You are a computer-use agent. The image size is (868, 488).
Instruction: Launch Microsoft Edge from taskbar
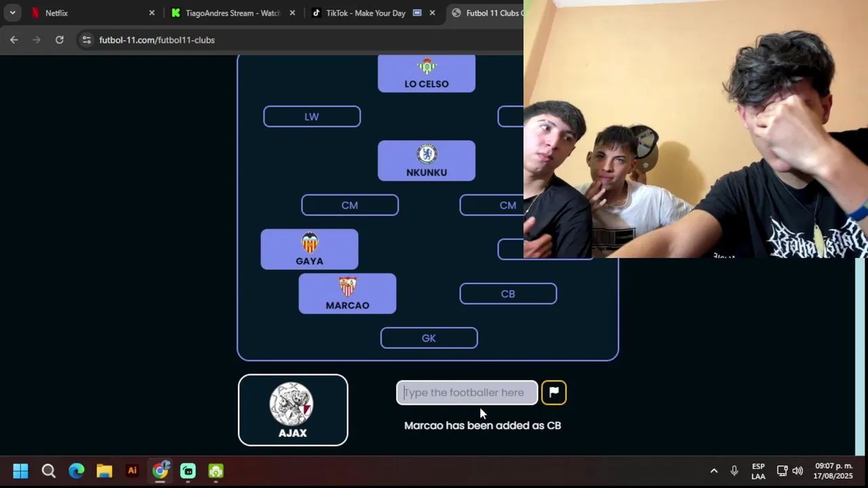pyautogui.click(x=76, y=471)
